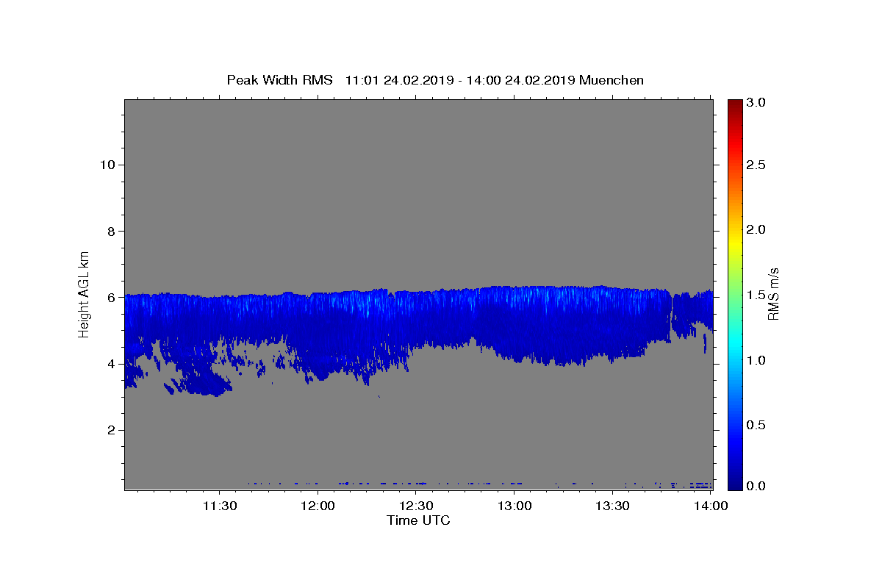The height and width of the screenshot is (588, 882).
Task: Click the 11:30 time tick label
Action: (x=219, y=506)
